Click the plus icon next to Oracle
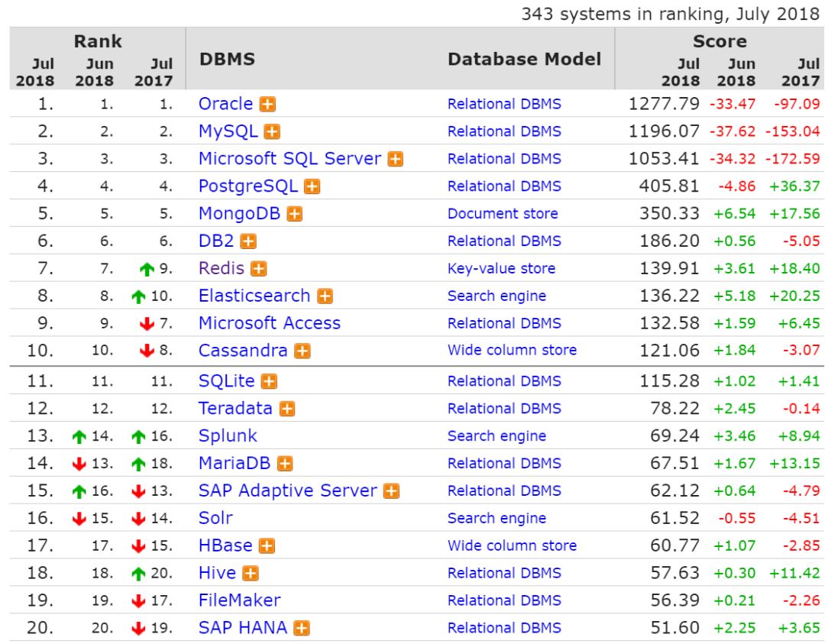Screen dimensions: 825x644 tap(267, 104)
